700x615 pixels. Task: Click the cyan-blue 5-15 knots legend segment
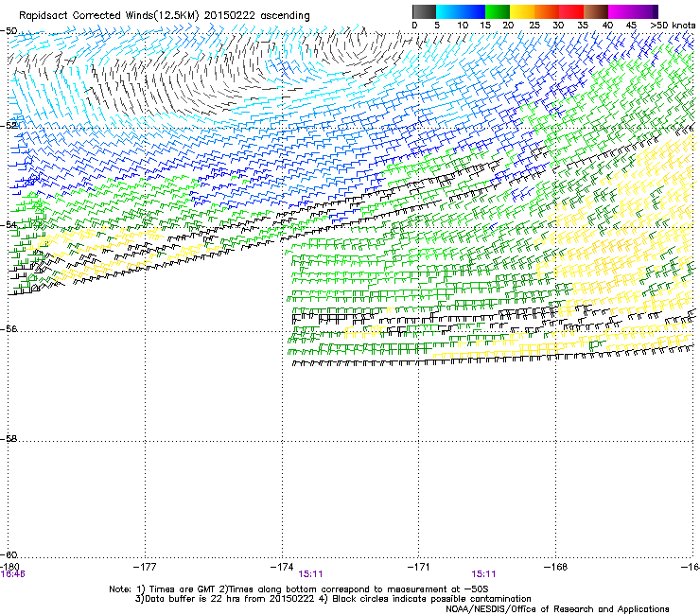click(x=461, y=11)
